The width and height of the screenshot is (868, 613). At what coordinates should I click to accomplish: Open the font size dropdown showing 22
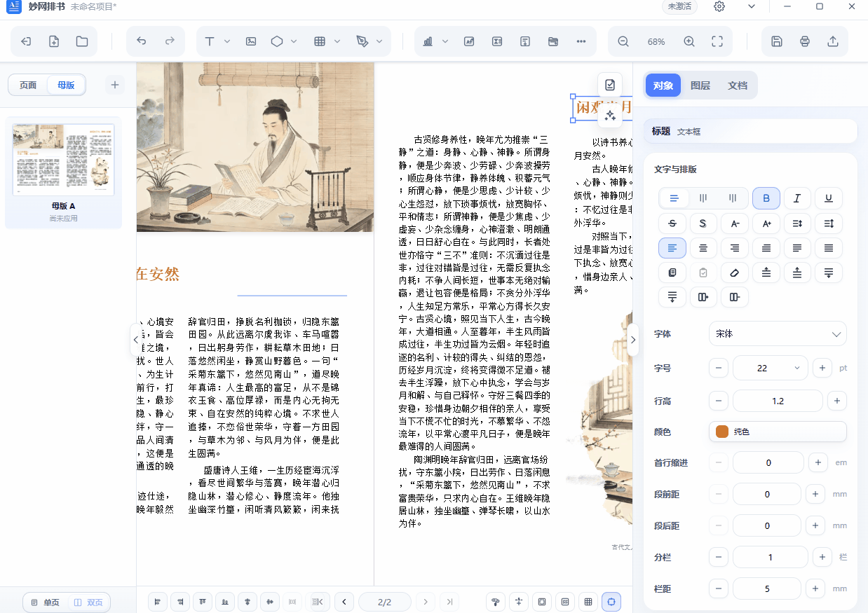coord(770,368)
